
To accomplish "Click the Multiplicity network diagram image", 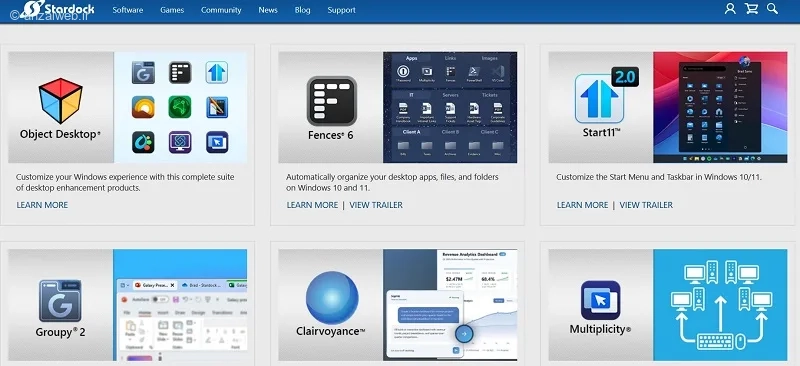I will pyautogui.click(x=720, y=305).
